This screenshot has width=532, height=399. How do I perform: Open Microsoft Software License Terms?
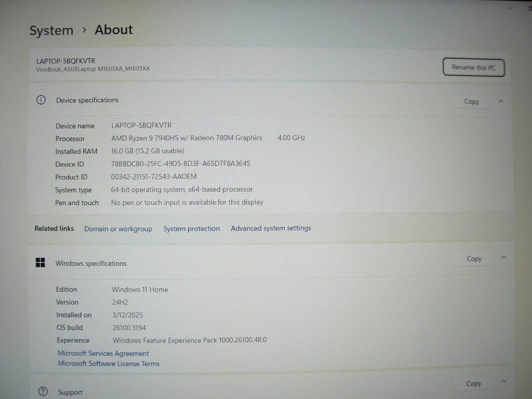click(x=108, y=363)
